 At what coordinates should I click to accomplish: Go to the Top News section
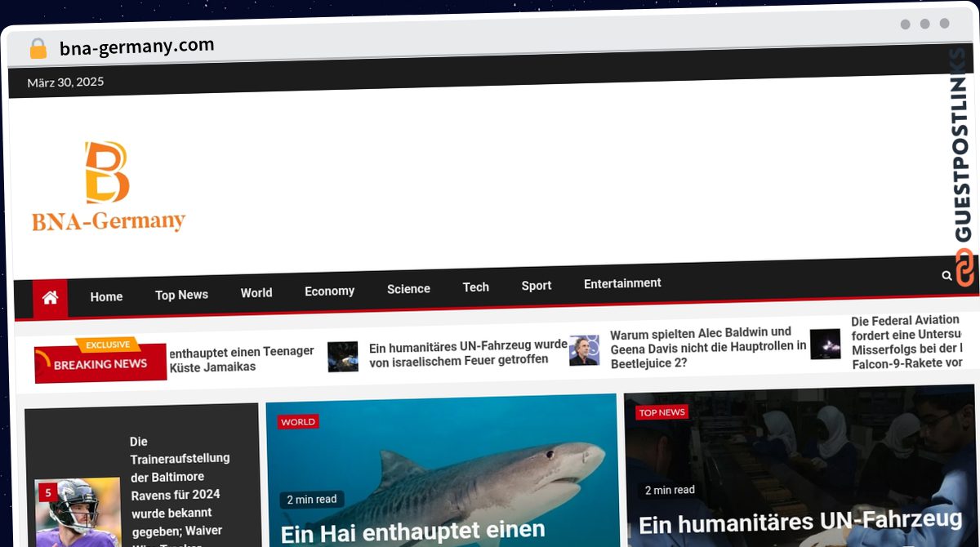click(x=181, y=295)
